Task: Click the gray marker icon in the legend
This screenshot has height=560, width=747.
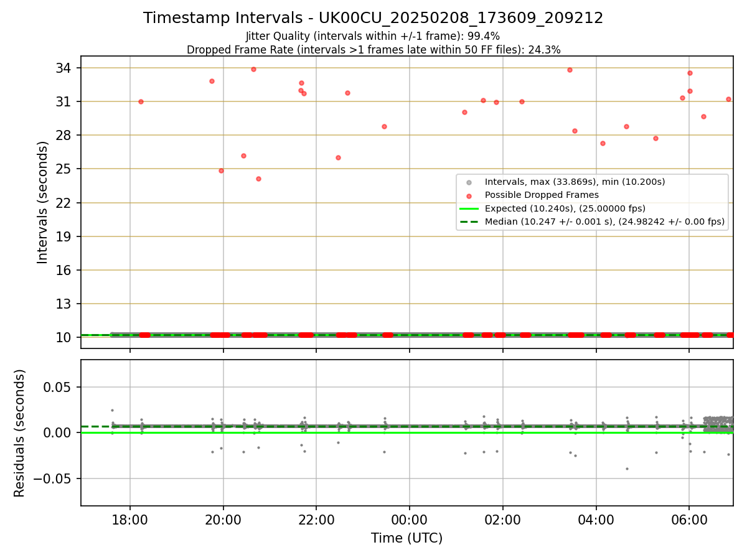Action: pos(469,182)
